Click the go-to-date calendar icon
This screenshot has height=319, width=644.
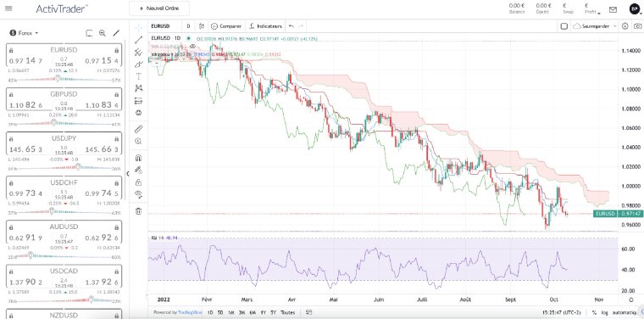coord(308,312)
